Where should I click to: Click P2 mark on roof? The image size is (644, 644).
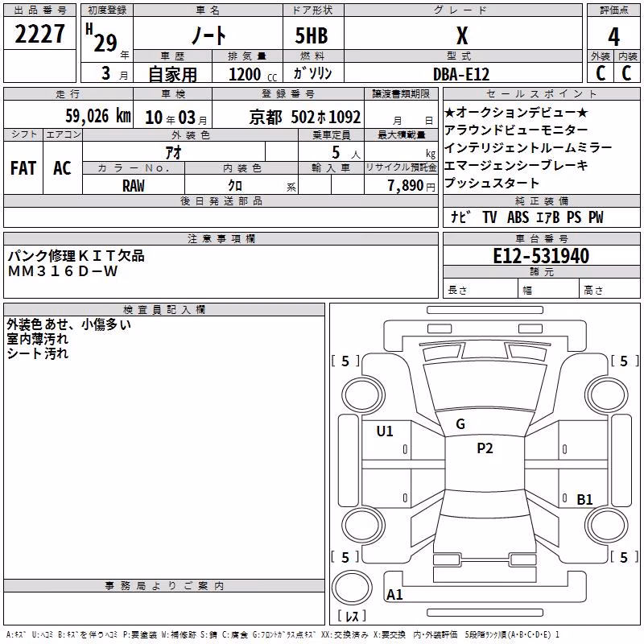click(485, 448)
